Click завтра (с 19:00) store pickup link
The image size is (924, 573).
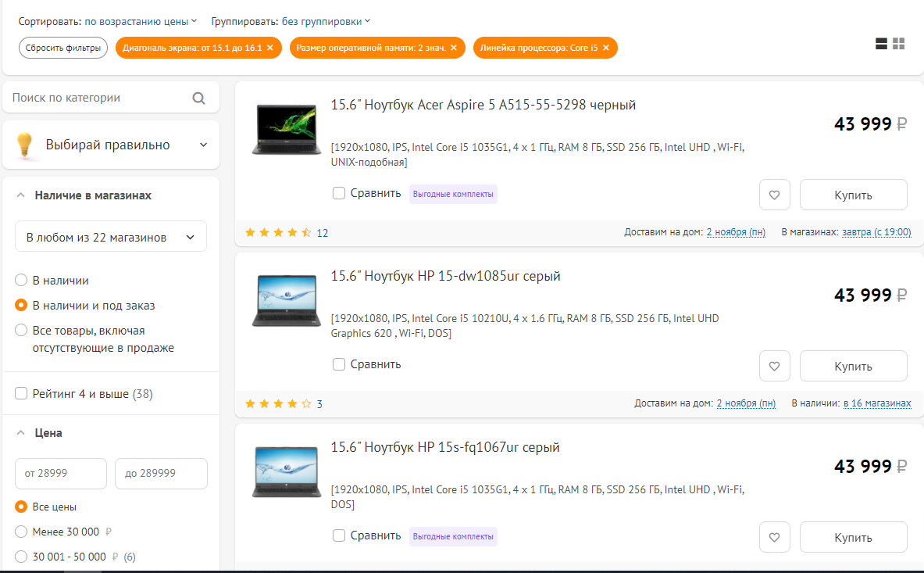point(876,232)
